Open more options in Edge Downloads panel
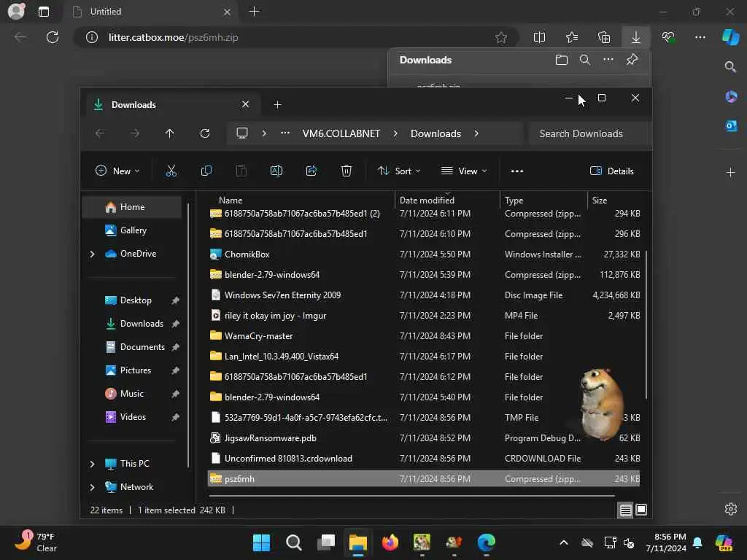Screen dimensions: 747x560 pos(608,60)
